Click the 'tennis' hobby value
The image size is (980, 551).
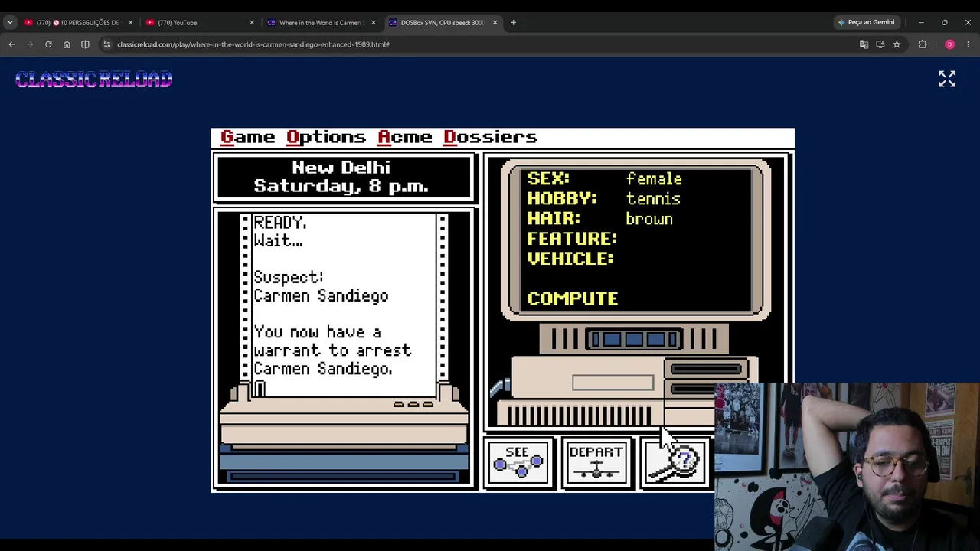coord(653,199)
